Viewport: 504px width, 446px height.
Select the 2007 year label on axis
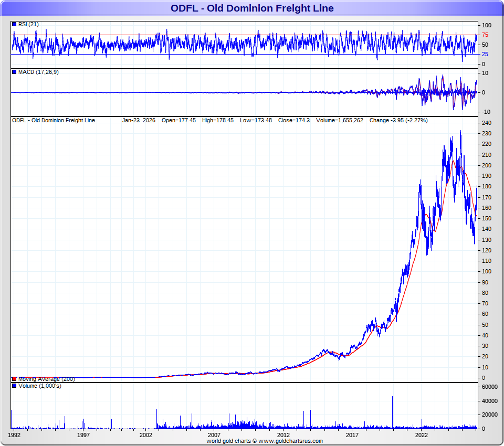click(214, 435)
